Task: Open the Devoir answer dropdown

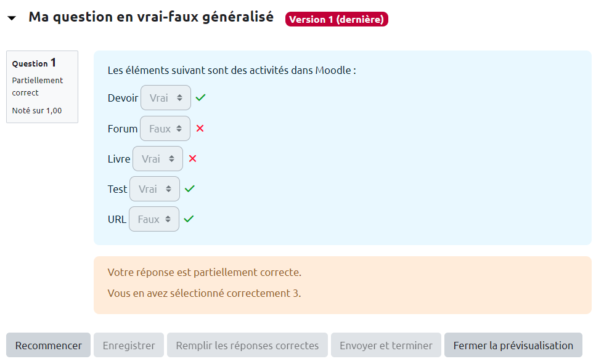Action: tap(166, 98)
